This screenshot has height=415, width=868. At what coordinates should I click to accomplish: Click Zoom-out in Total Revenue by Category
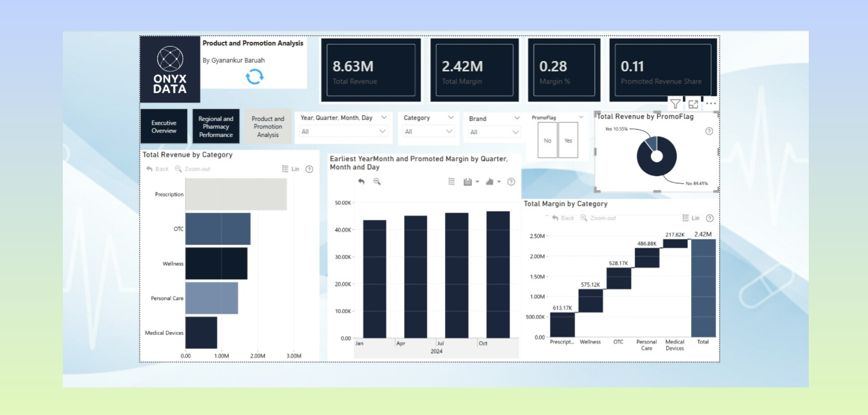193,169
